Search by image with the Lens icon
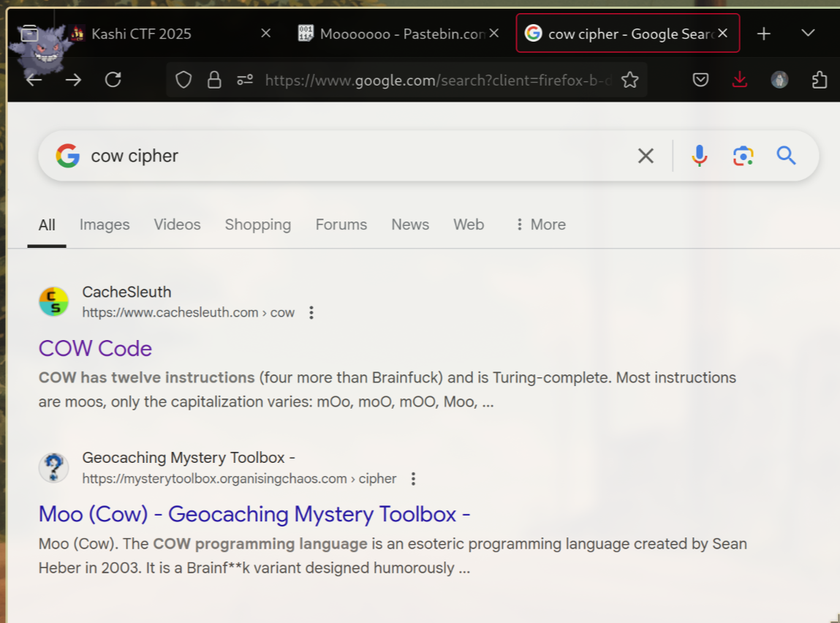Screen dimensions: 840x623 (x=743, y=156)
